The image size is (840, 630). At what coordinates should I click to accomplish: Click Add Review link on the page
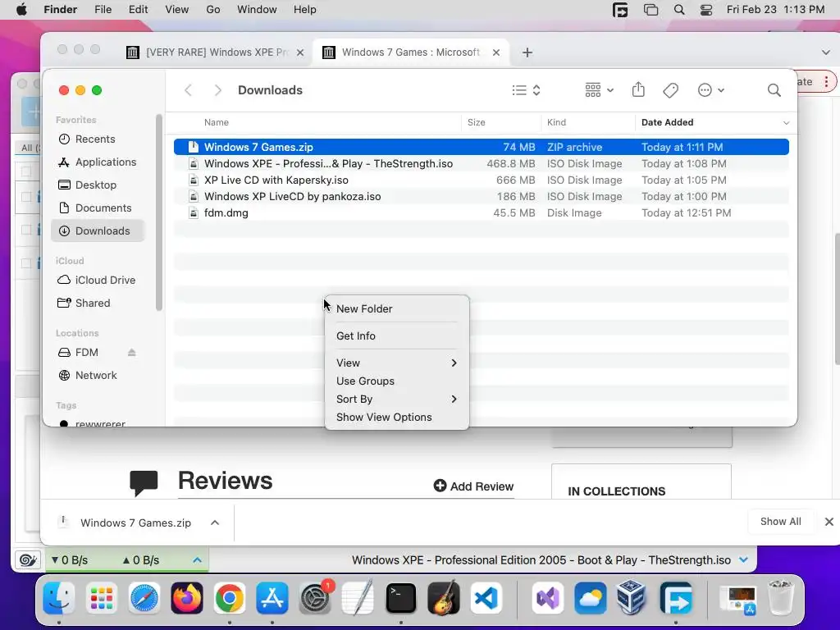[x=473, y=486]
